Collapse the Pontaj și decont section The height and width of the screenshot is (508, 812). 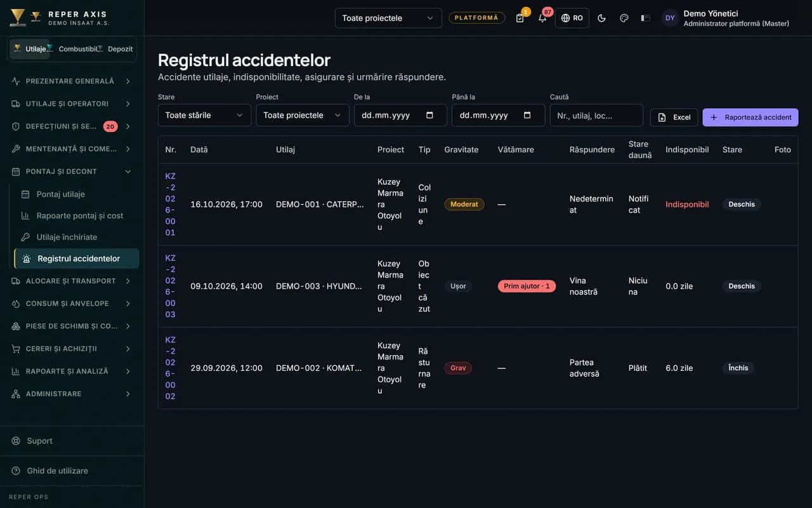click(72, 171)
